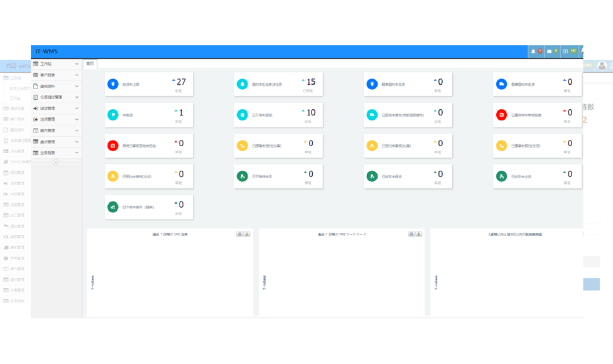Click export button on VMI 在庫 chart
This screenshot has height=364, width=613.
[x=247, y=234]
